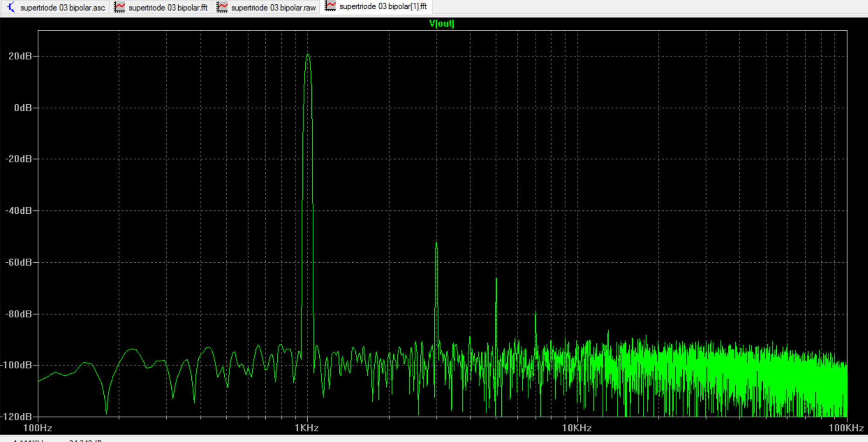Click the -40dB vertical axis label

point(19,211)
